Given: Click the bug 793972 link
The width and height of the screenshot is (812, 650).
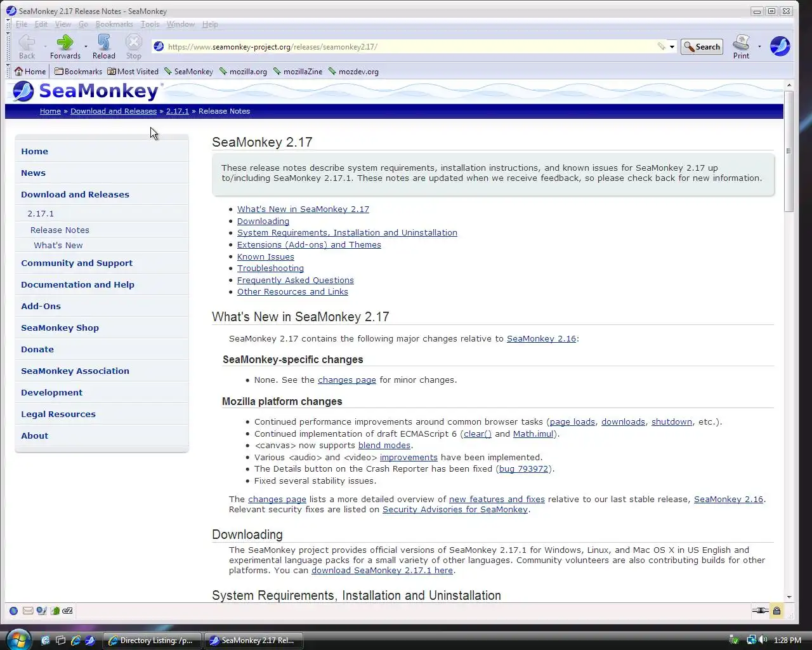Looking at the screenshot, I should 523,468.
